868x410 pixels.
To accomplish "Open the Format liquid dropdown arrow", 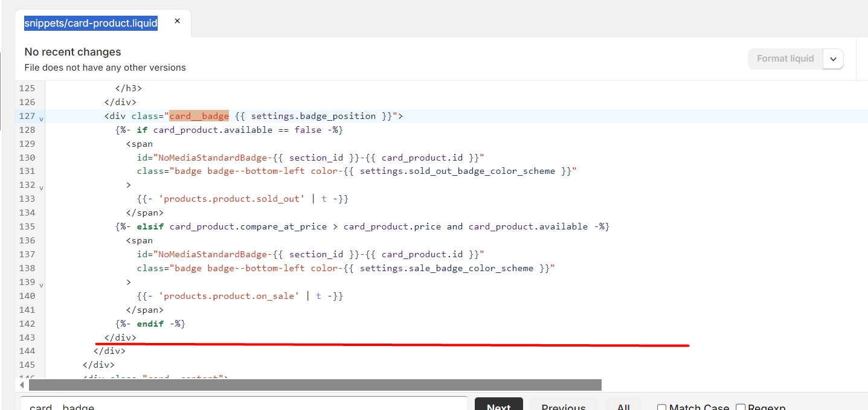I will click(x=833, y=59).
